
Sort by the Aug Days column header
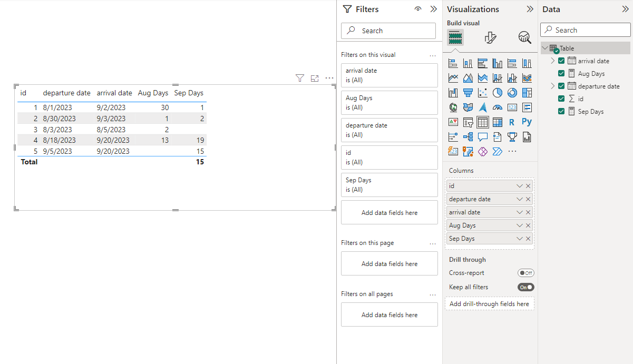click(153, 93)
